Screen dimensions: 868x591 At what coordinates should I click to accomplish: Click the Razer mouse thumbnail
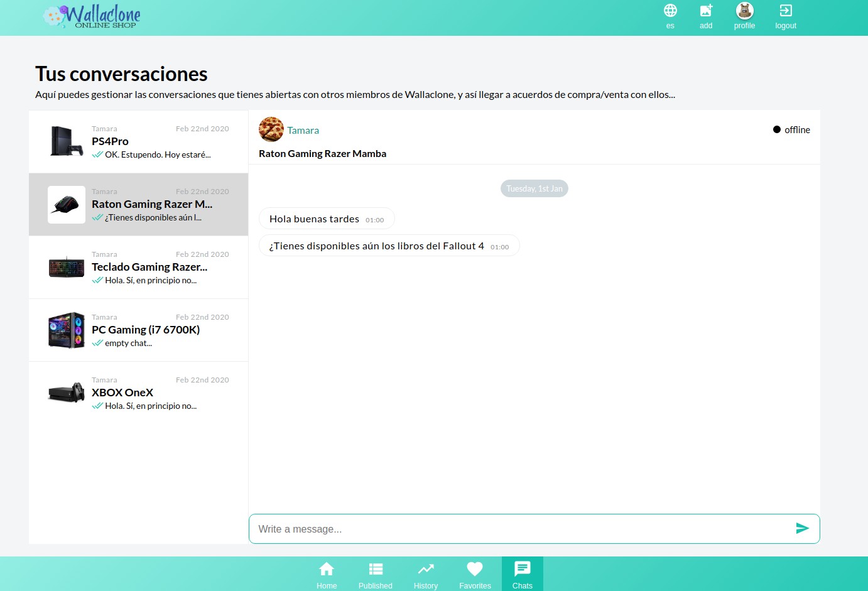67,205
